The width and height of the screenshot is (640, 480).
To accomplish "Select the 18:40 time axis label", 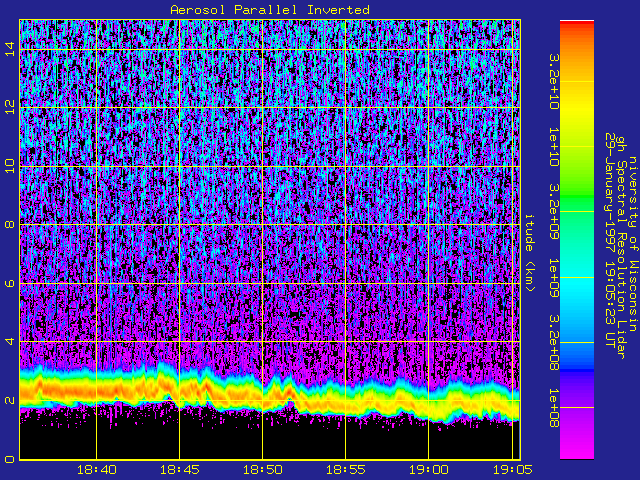I will point(97,470).
